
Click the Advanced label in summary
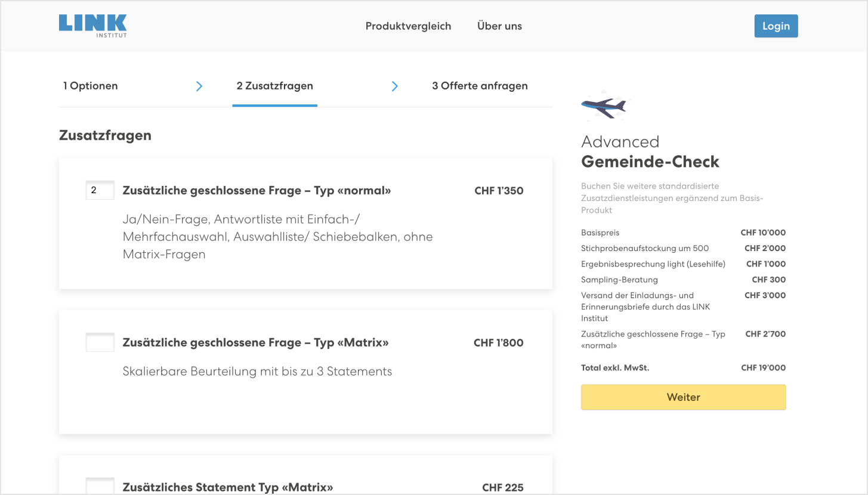(x=620, y=142)
